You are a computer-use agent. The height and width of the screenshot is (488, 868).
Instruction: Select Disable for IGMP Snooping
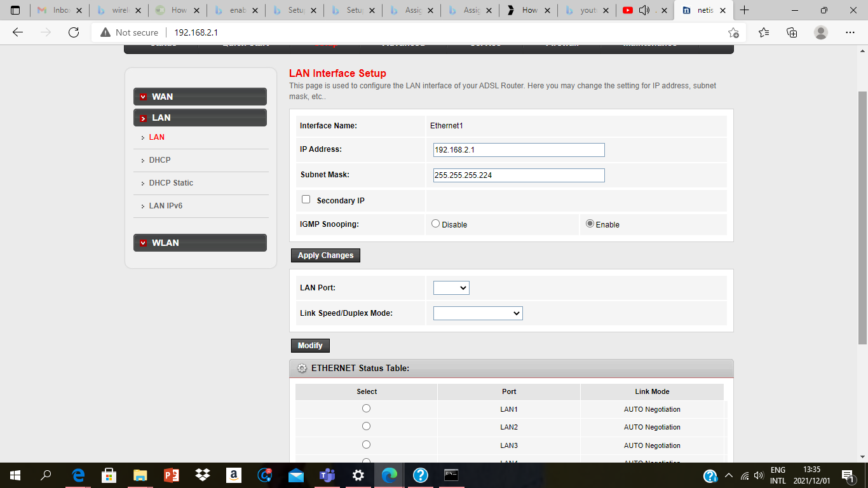pyautogui.click(x=435, y=224)
